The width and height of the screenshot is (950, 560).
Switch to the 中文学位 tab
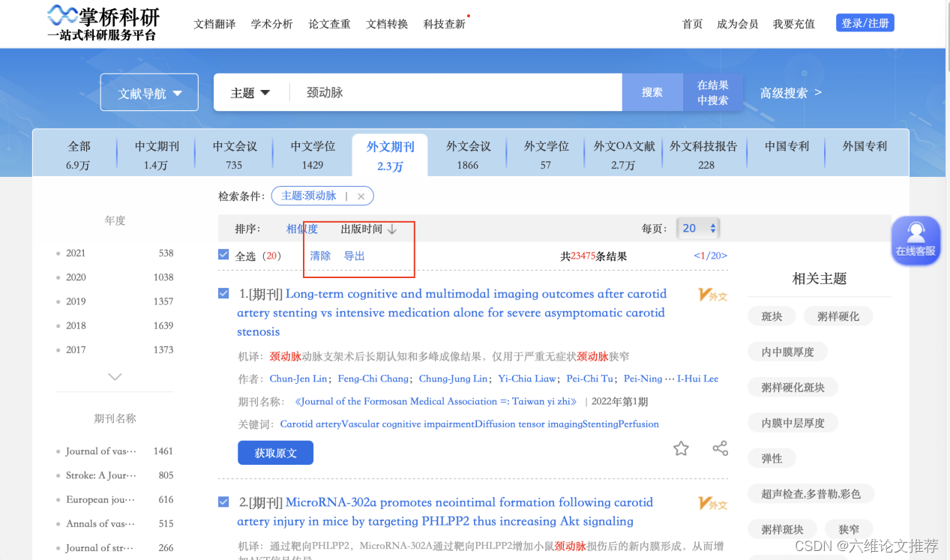pyautogui.click(x=313, y=154)
